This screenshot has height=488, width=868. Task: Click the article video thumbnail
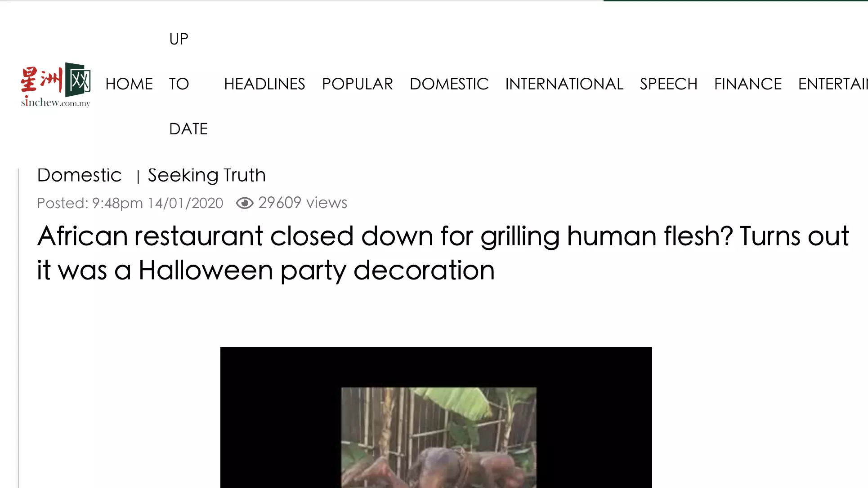439,438
